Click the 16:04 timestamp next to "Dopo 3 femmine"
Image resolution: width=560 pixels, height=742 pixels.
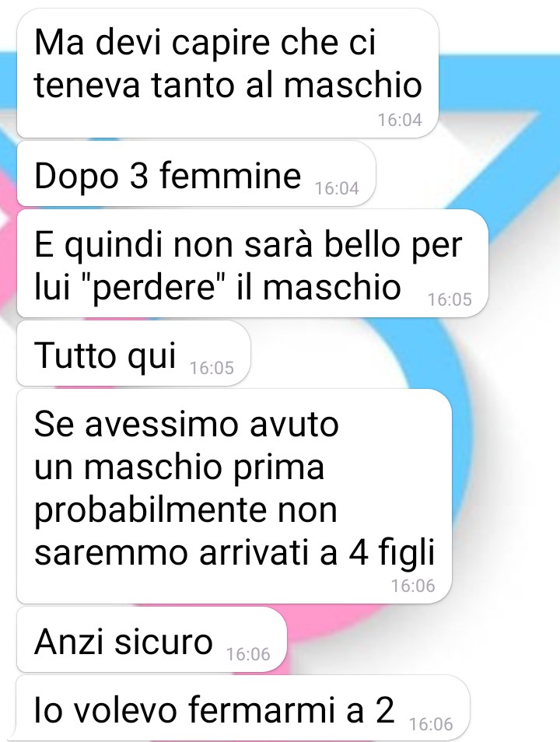[x=337, y=188]
